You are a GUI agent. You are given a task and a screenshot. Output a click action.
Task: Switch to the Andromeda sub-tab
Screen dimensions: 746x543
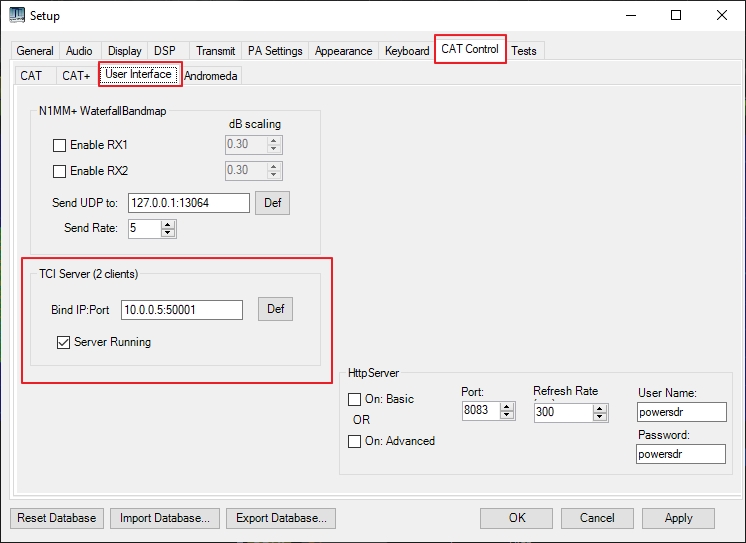pos(211,75)
